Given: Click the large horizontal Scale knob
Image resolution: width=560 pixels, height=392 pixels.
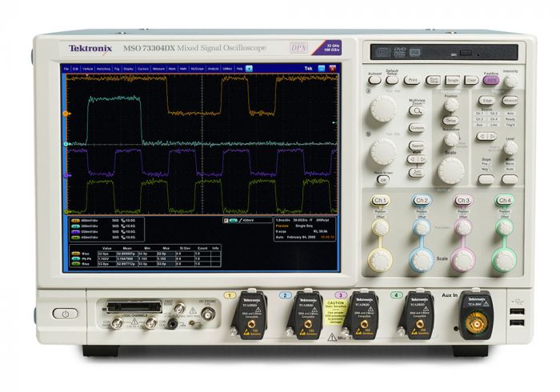Looking at the screenshot, I should click(451, 168).
